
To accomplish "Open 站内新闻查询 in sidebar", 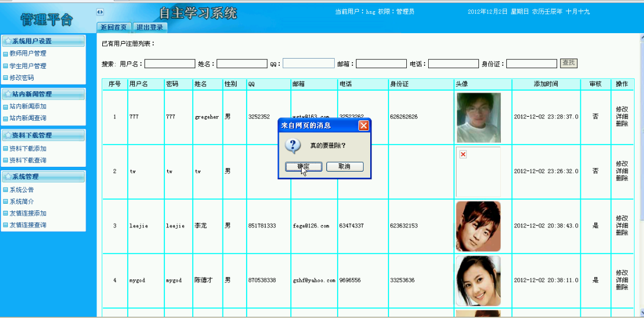I will (28, 118).
